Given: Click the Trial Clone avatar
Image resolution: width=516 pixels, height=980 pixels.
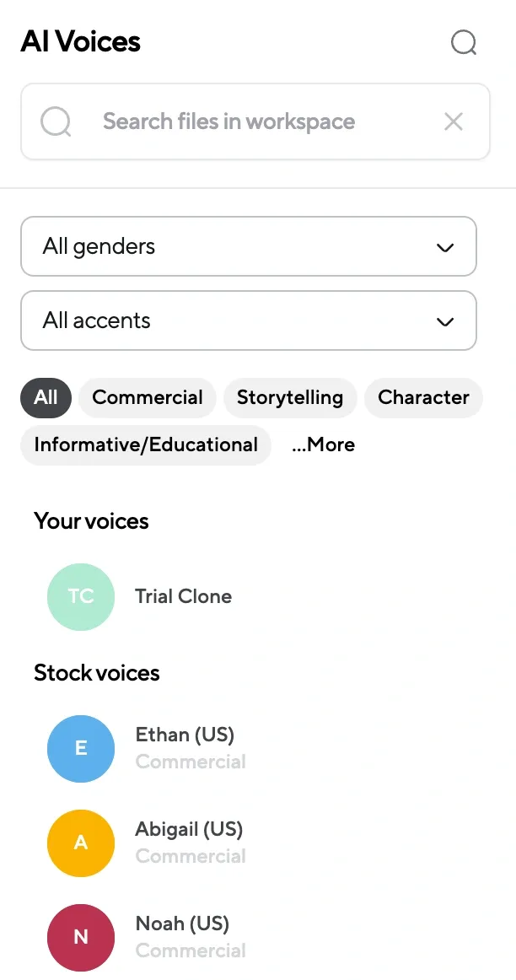Looking at the screenshot, I should pos(80,596).
